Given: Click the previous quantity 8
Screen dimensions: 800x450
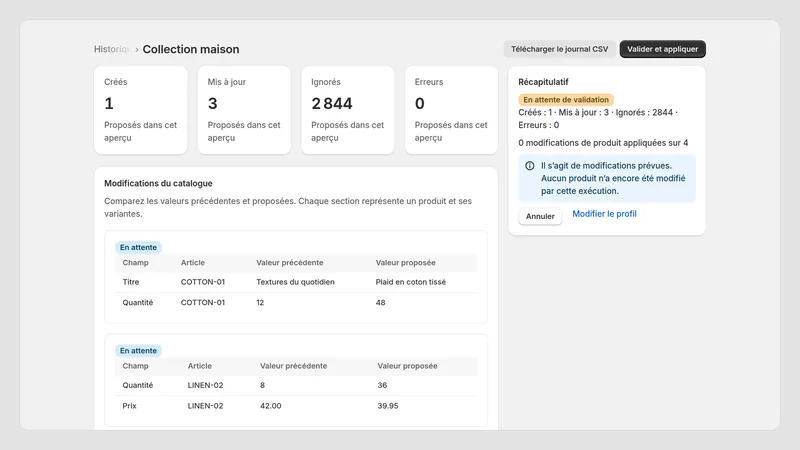Looking at the screenshot, I should 262,385.
